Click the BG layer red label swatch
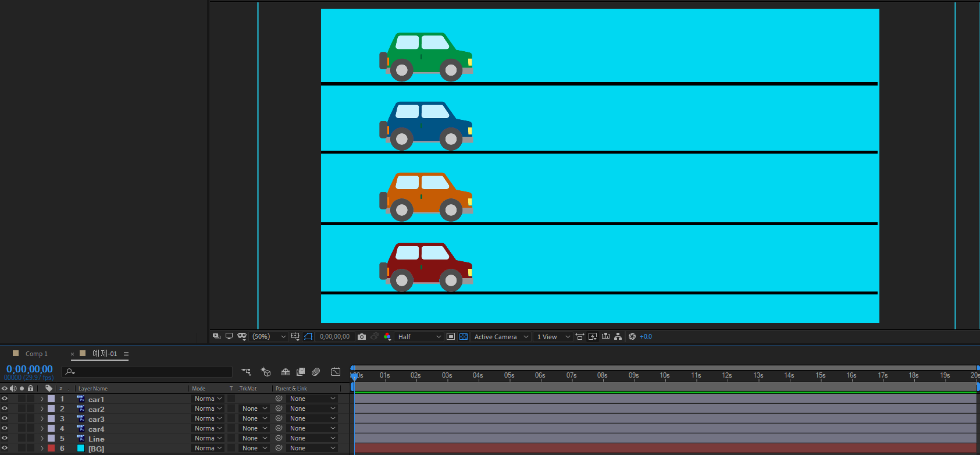 click(x=51, y=448)
